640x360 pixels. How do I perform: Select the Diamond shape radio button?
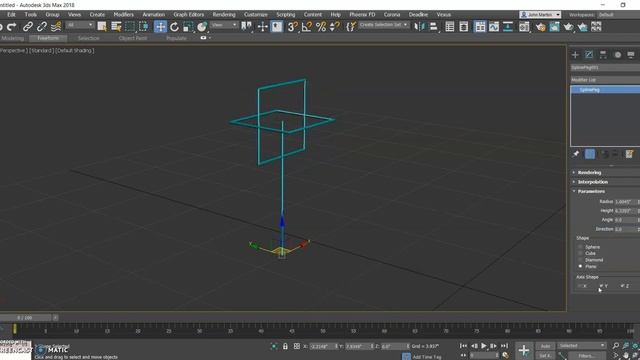click(x=580, y=260)
